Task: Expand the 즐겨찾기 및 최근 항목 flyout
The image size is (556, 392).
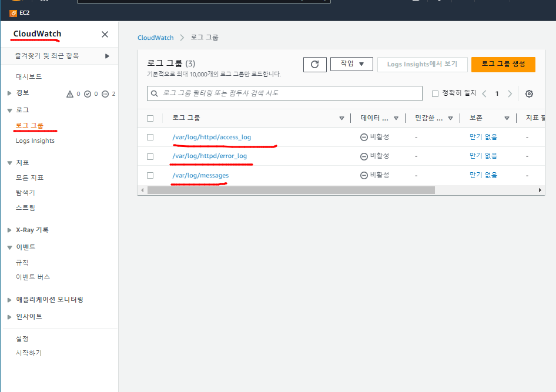Action: 107,56
